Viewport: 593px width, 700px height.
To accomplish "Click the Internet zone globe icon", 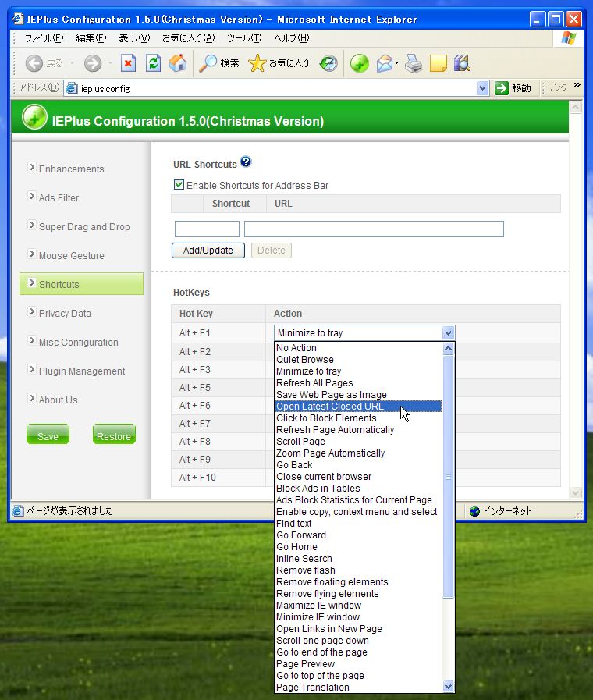I will click(474, 511).
